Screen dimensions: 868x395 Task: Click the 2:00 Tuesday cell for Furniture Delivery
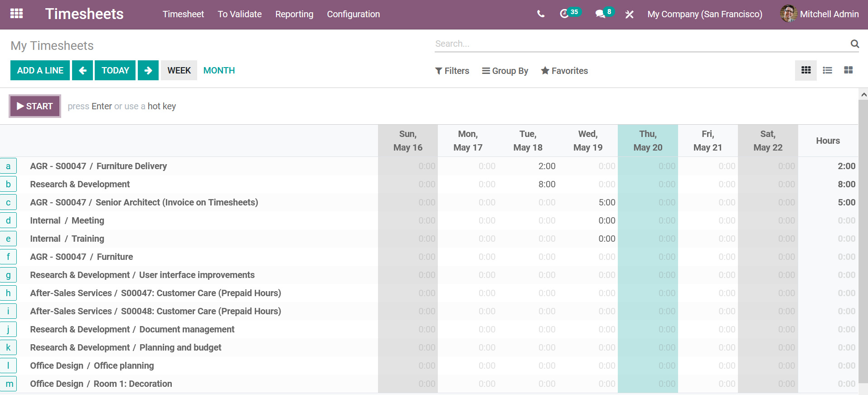tap(528, 166)
